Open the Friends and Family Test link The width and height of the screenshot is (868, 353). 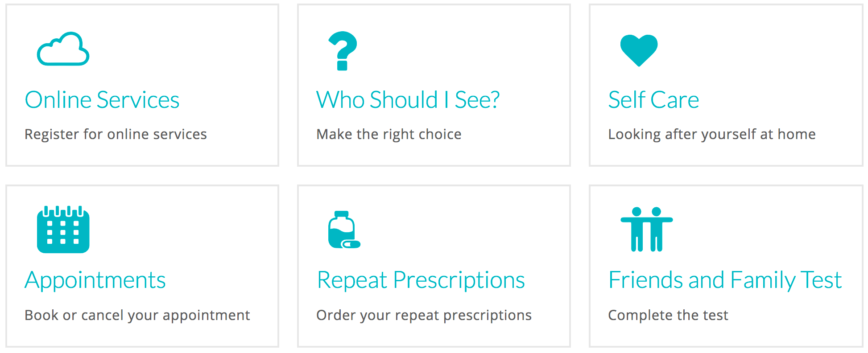click(725, 281)
